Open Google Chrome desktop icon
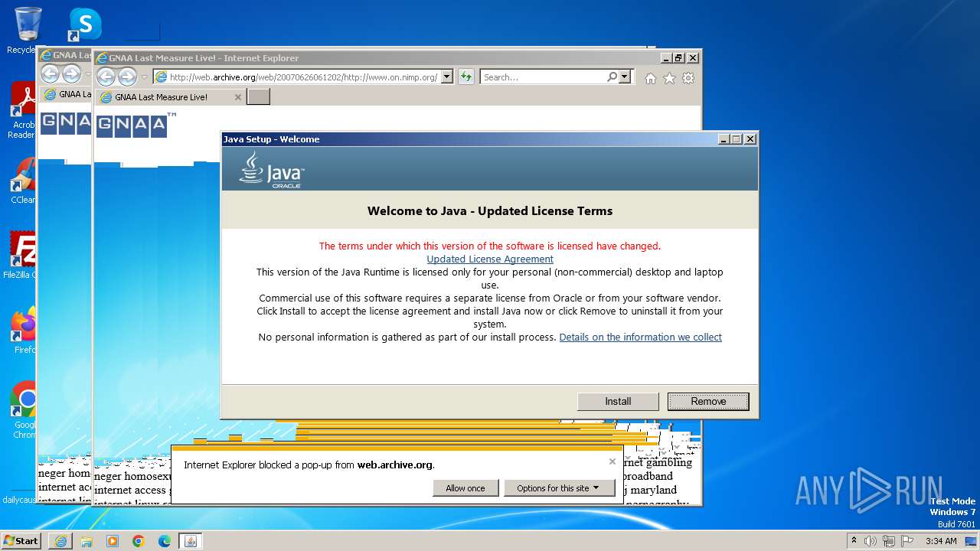The height and width of the screenshot is (551, 980). pos(24,409)
